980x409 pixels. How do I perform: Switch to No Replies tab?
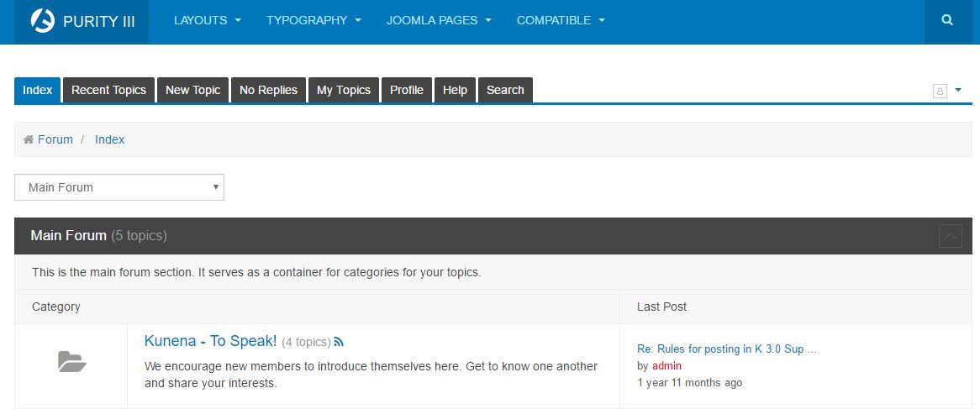268,90
